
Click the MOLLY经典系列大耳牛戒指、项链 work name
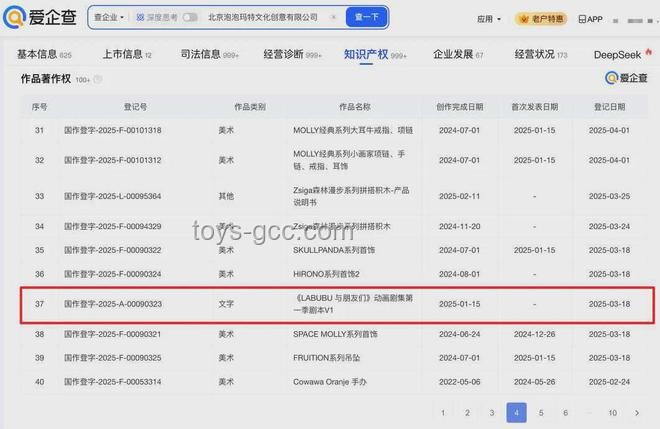coord(353,131)
